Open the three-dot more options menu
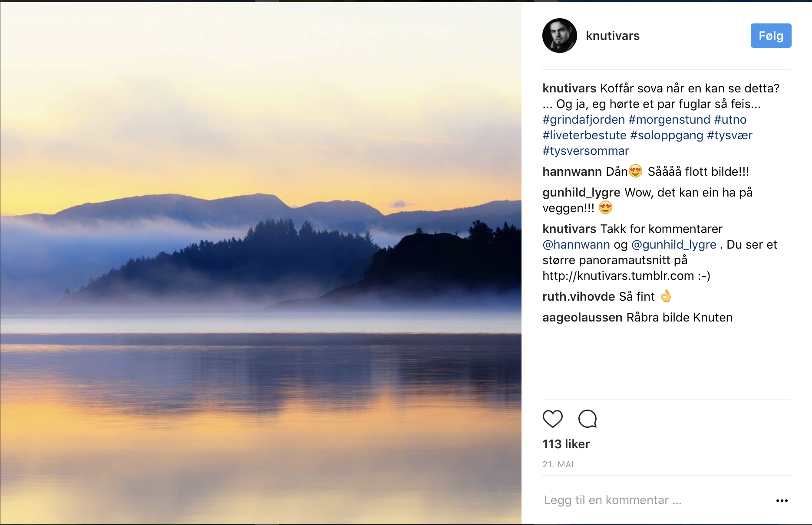812x525 pixels. (x=782, y=500)
